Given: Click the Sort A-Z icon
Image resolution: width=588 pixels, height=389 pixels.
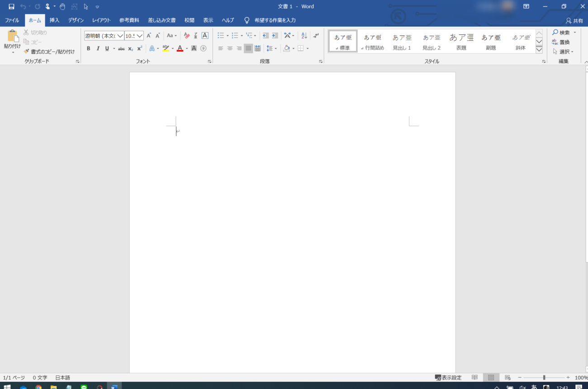Looking at the screenshot, I should pyautogui.click(x=304, y=36).
